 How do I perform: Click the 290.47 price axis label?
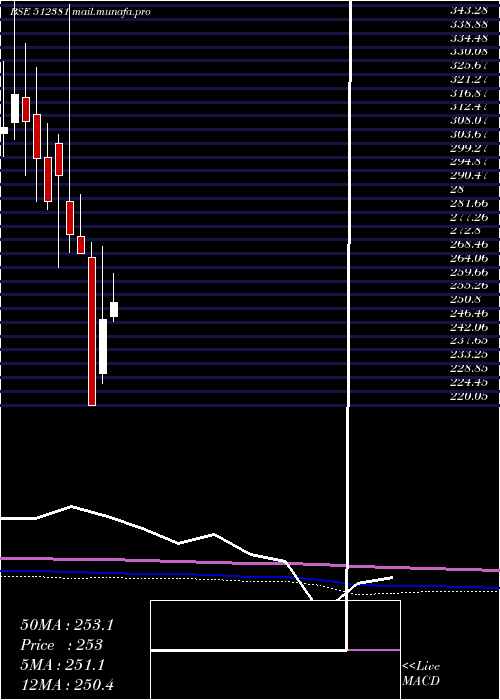(x=469, y=175)
